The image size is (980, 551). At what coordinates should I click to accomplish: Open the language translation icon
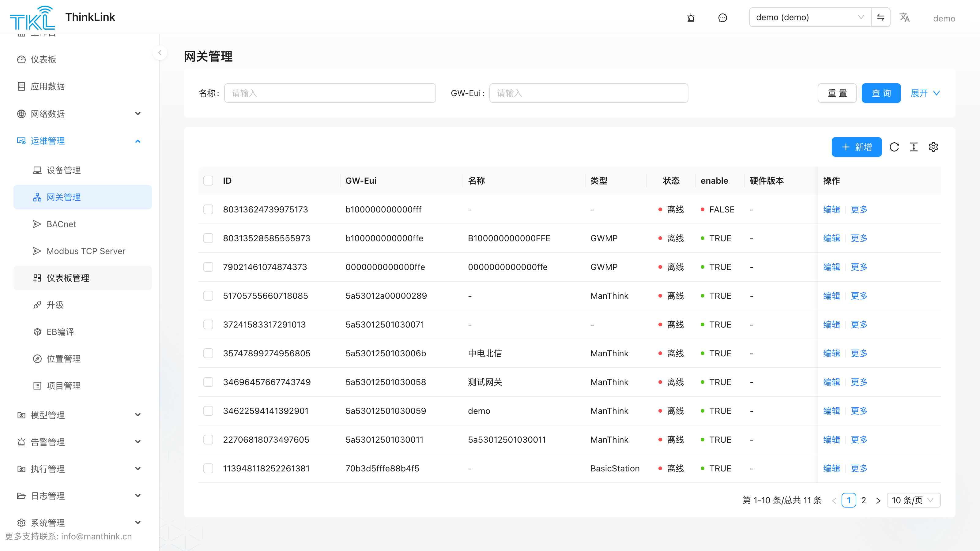904,17
